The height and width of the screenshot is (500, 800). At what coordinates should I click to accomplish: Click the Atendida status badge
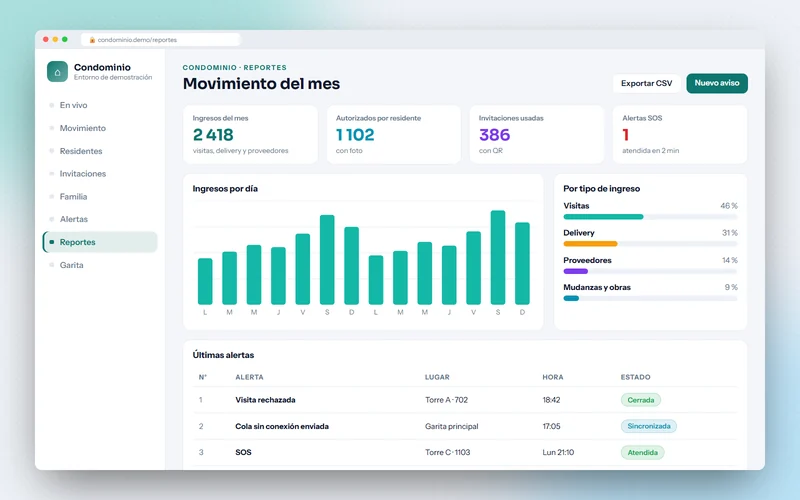642,453
